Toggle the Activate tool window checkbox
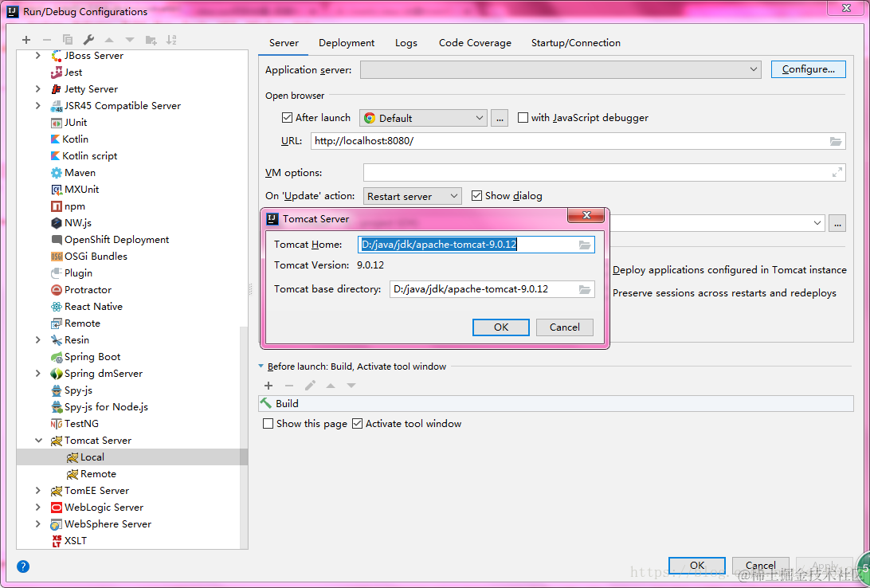The width and height of the screenshot is (870, 588). pyautogui.click(x=357, y=423)
